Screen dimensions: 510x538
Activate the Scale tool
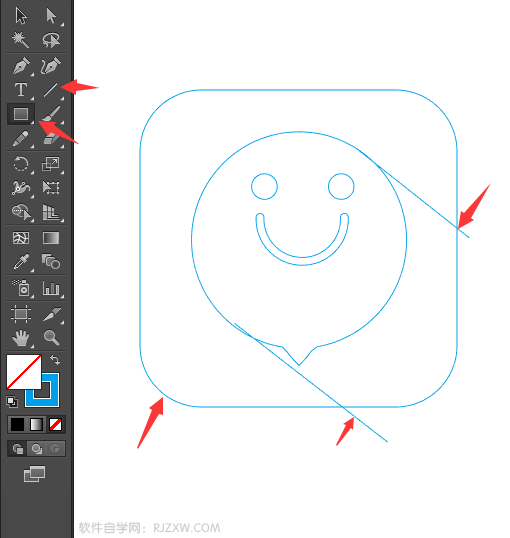tap(51, 164)
